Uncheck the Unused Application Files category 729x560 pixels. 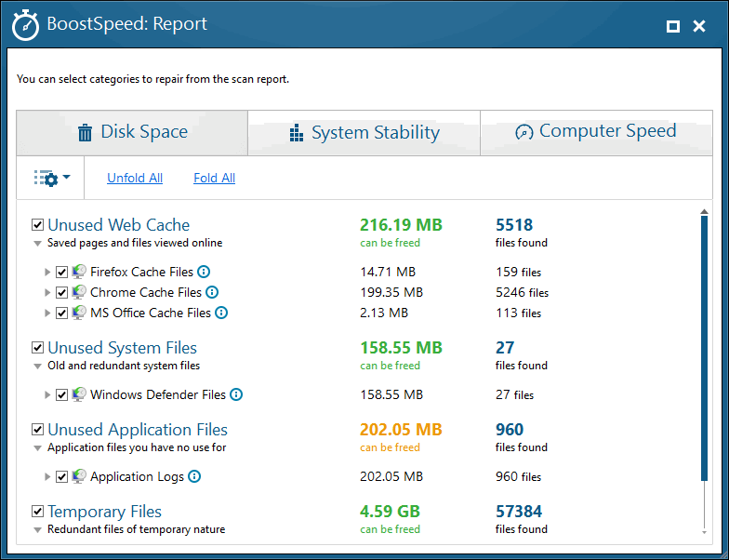tap(37, 430)
